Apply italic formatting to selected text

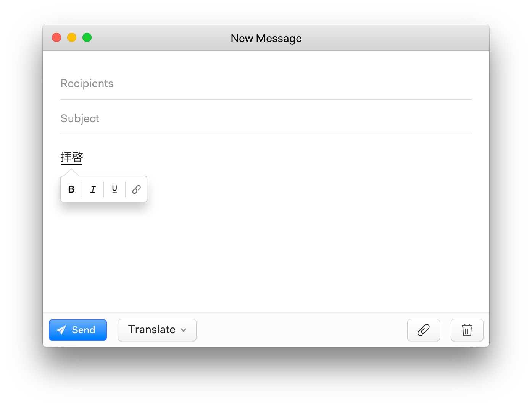point(93,189)
